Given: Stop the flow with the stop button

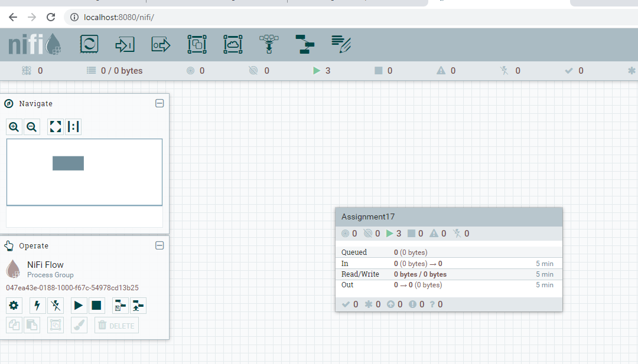Looking at the screenshot, I should (96, 306).
